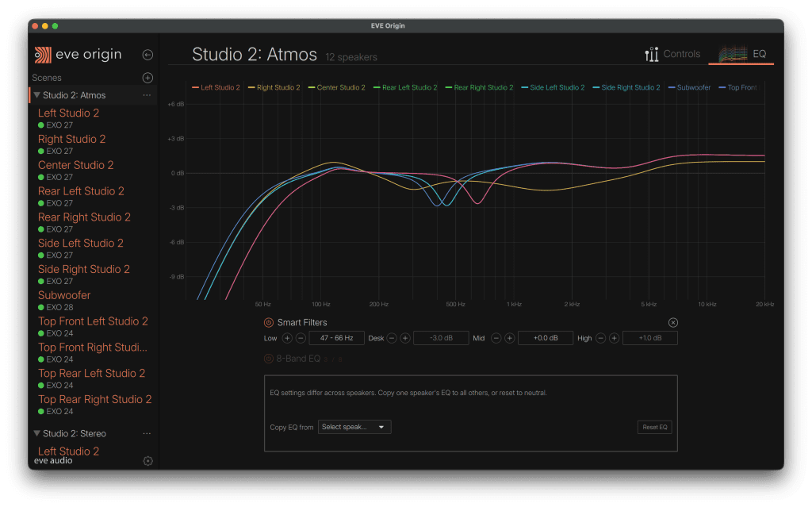Viewport: 812px width, 507px height.
Task: Toggle the 8-Band EQ power icon
Action: 269,359
